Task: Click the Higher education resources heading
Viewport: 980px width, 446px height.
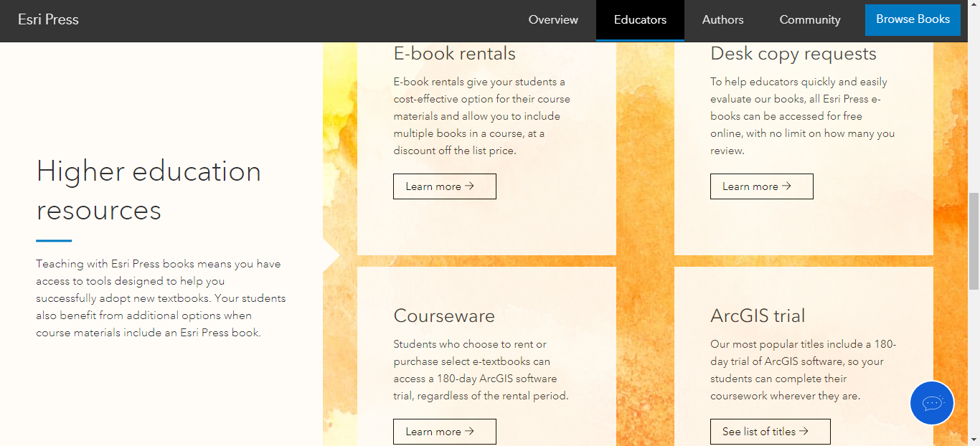Action: [x=149, y=191]
